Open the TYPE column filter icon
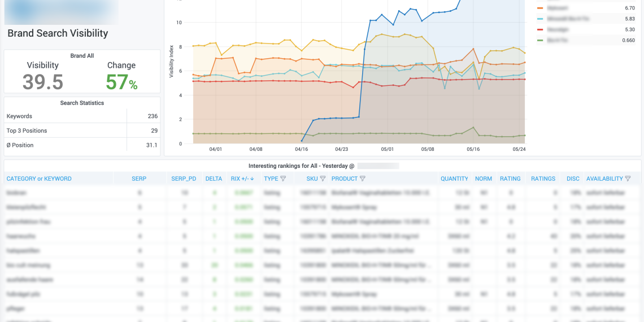The width and height of the screenshot is (644, 322). pos(283,179)
